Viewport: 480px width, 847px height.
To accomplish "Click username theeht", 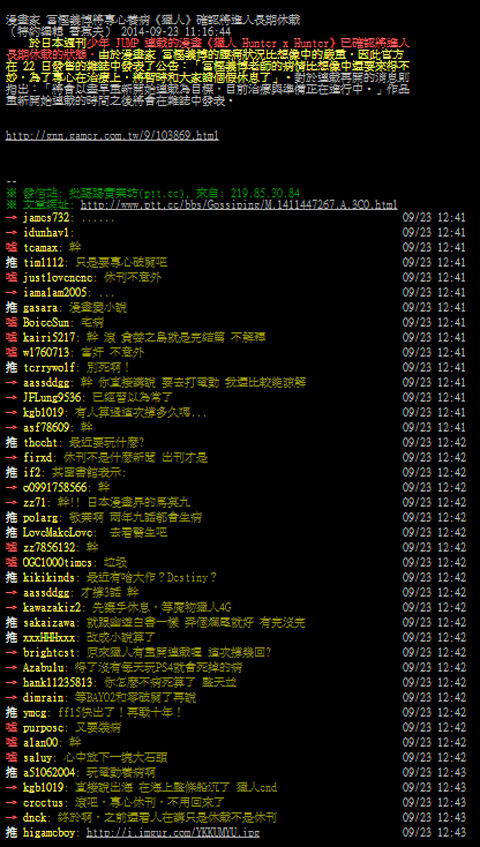I will pos(41,442).
